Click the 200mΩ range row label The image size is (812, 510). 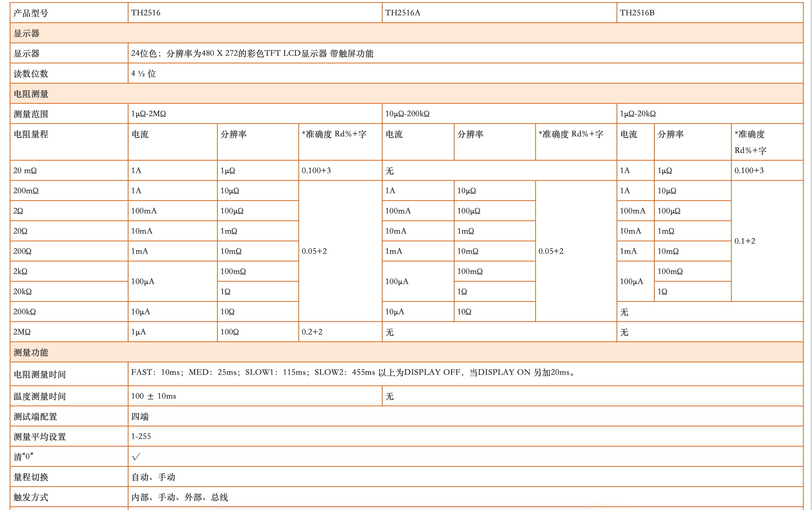click(x=69, y=191)
